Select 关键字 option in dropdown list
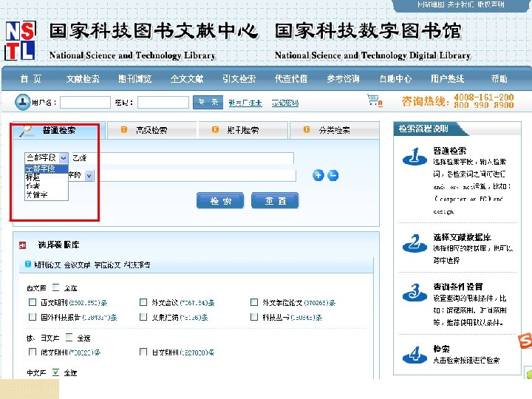Viewport: 532px width, 399px height. [47, 195]
